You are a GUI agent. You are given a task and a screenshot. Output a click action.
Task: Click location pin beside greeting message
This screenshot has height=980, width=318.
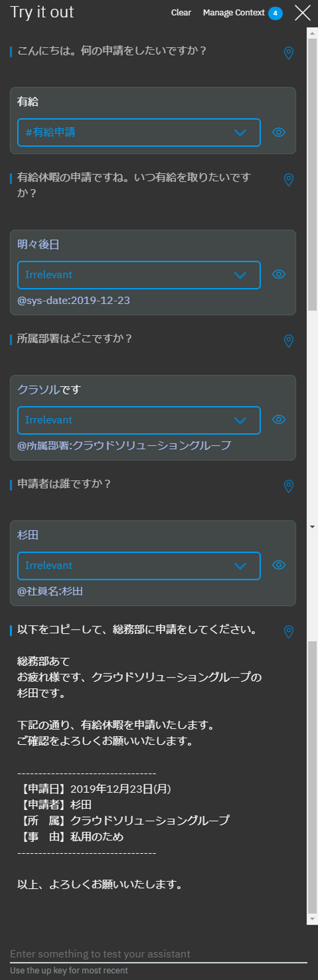pos(288,54)
